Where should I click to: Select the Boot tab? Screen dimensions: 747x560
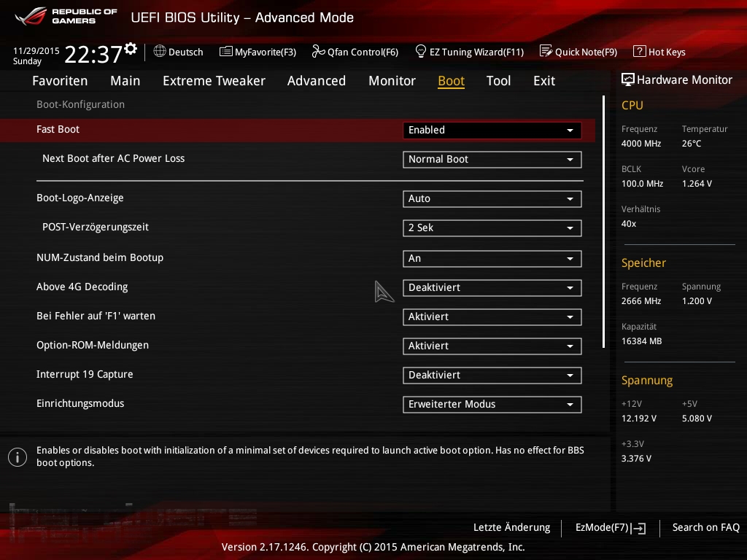coord(451,81)
